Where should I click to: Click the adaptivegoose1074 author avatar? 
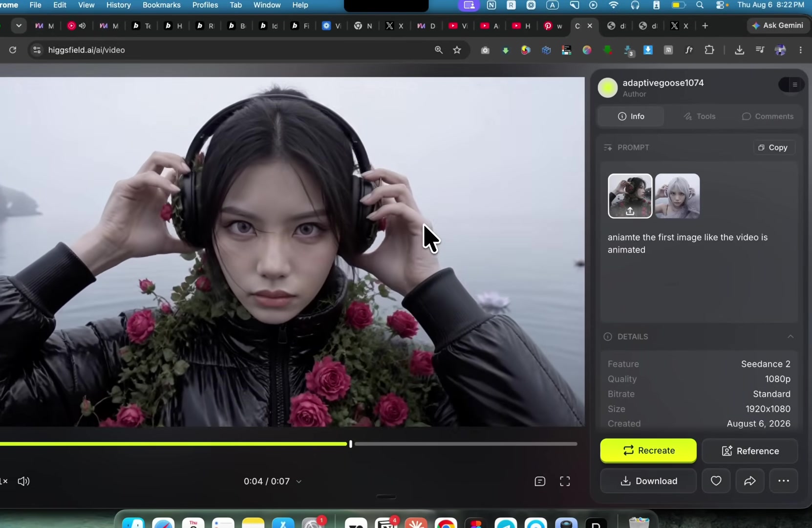[608, 88]
